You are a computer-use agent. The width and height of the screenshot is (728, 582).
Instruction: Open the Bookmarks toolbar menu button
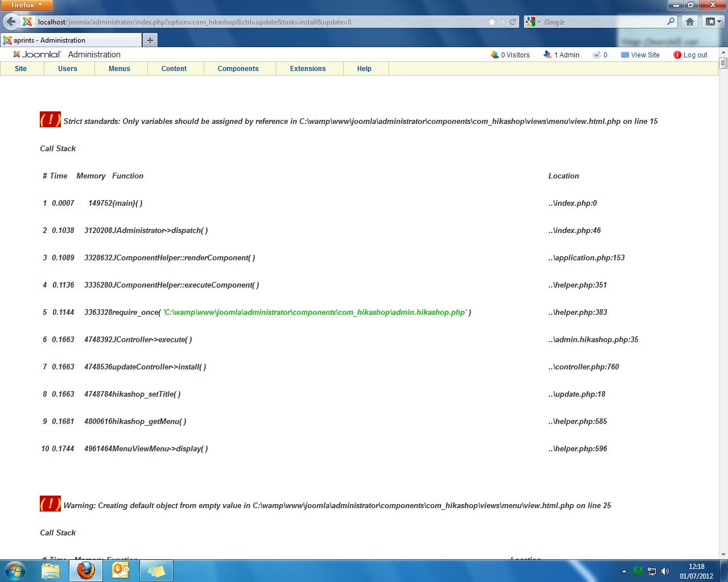tap(713, 22)
